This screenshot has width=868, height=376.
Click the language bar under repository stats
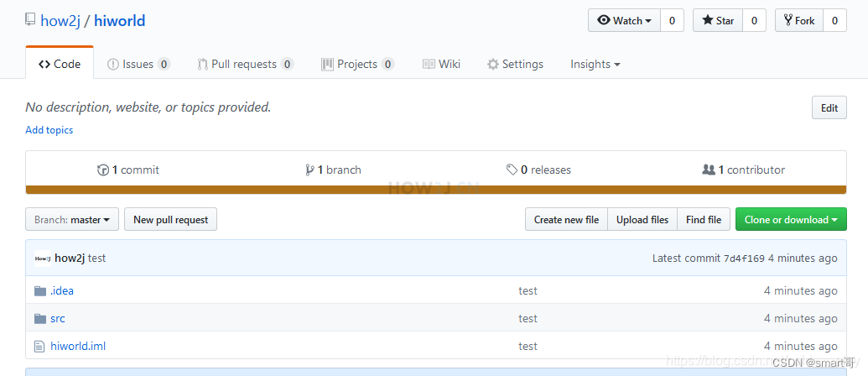point(435,190)
